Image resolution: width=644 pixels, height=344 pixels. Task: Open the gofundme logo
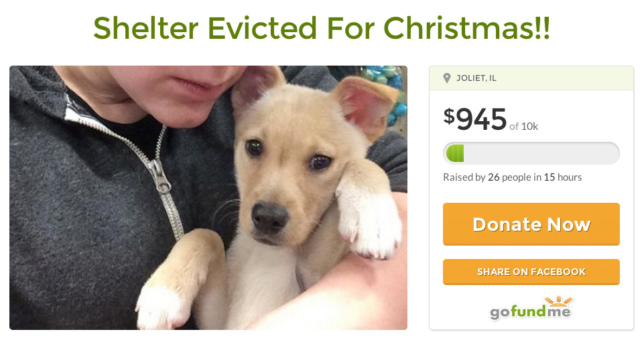[x=531, y=308]
